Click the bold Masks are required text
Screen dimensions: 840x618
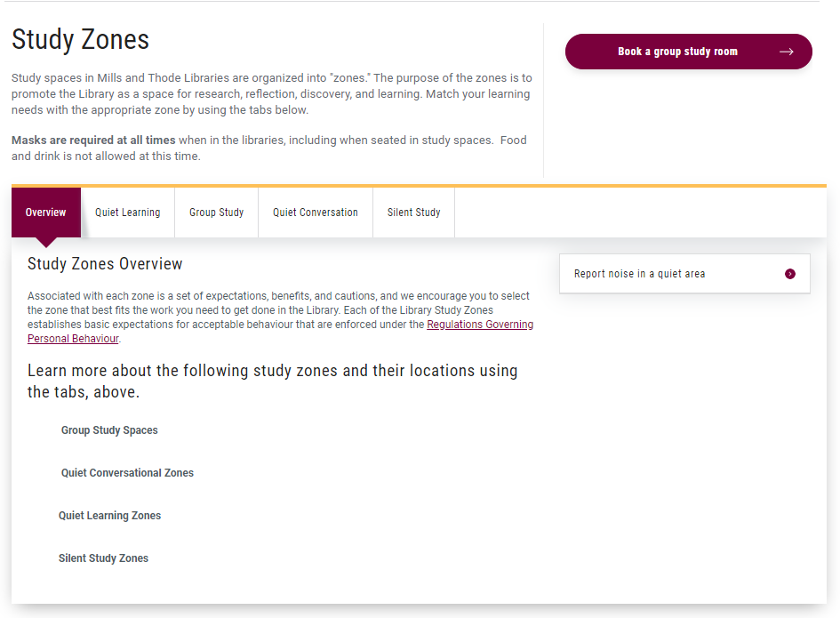click(93, 140)
